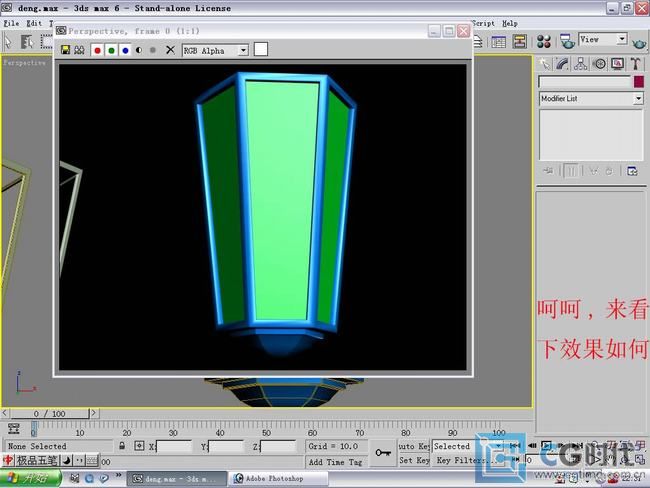The height and width of the screenshot is (488, 650).
Task: Toggle Show End Result in the modifier stack
Action: (571, 171)
